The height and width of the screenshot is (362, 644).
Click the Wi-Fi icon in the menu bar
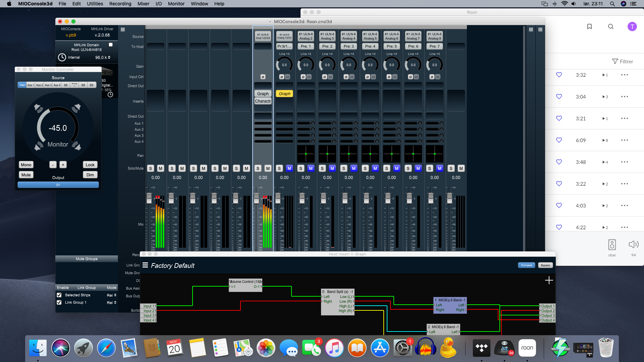(x=565, y=4)
